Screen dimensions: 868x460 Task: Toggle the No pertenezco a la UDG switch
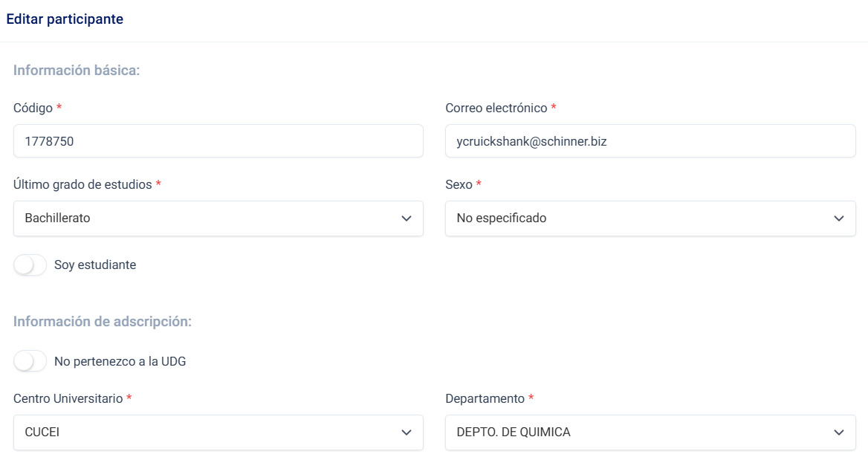[30, 362]
